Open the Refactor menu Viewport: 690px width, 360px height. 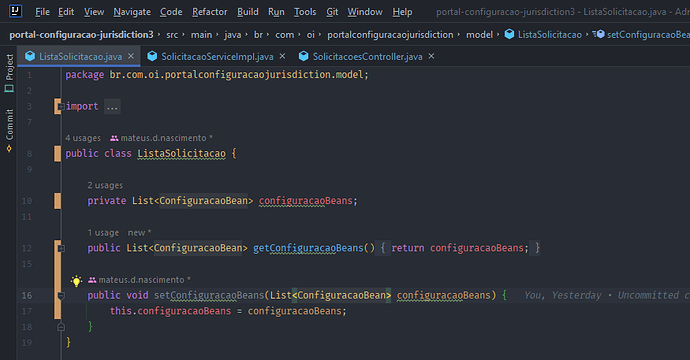point(209,12)
